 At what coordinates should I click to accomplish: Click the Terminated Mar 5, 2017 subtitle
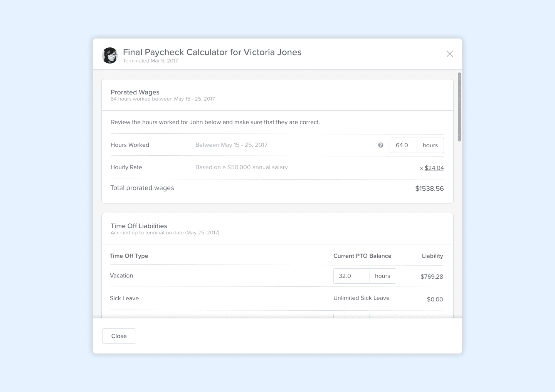(x=150, y=61)
